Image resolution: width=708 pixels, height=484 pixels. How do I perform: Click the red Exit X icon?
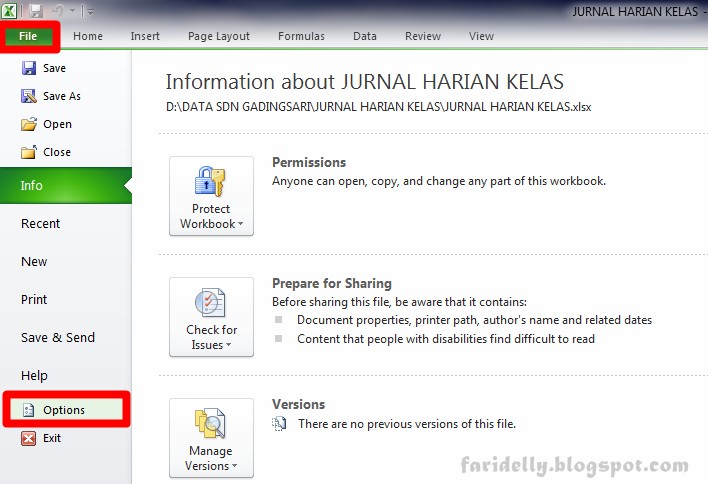coord(28,438)
